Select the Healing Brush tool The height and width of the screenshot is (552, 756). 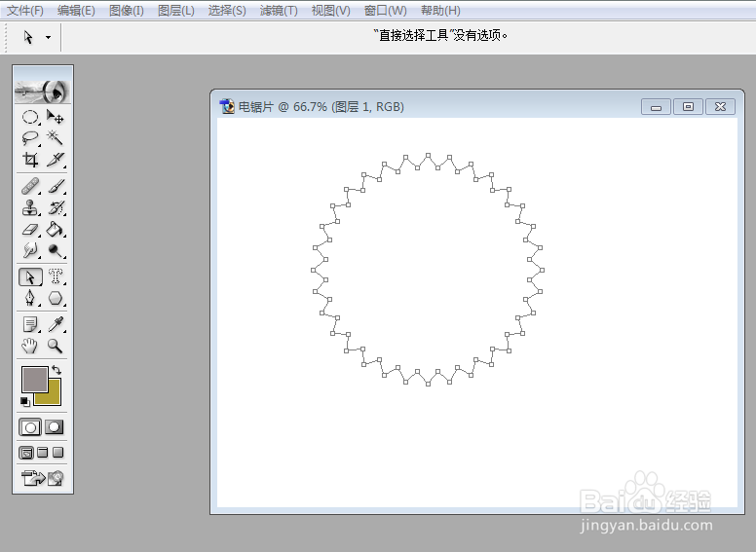click(x=30, y=186)
